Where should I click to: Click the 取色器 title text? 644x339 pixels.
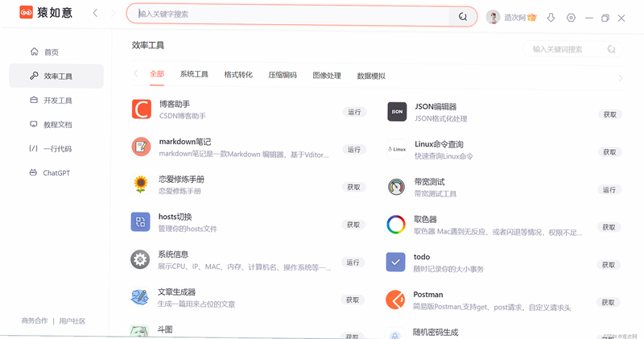pos(426,220)
